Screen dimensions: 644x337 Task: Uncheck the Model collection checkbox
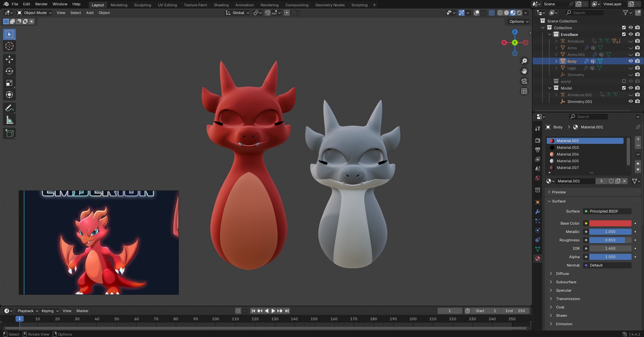tap(624, 88)
